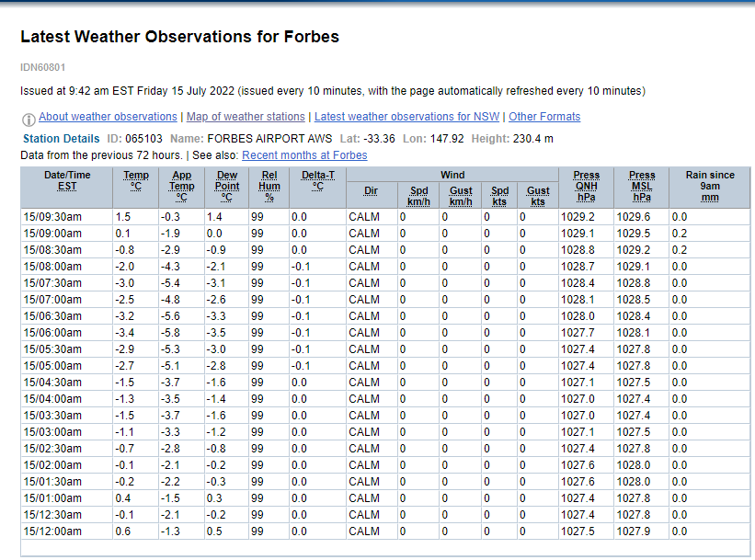
Task: Select the 15/02:00am row time cell
Action: click(x=66, y=465)
